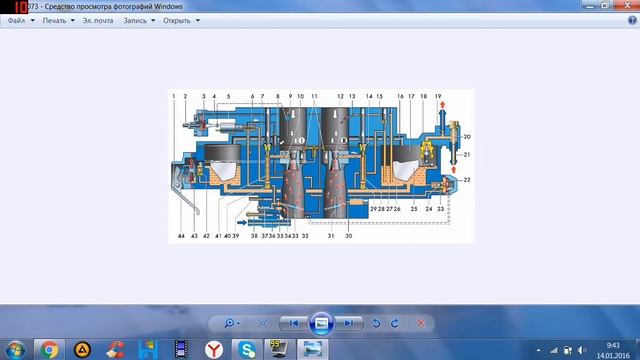This screenshot has height=360, width=640.
Task: Open Google Chrome from the taskbar
Action: coord(49,350)
